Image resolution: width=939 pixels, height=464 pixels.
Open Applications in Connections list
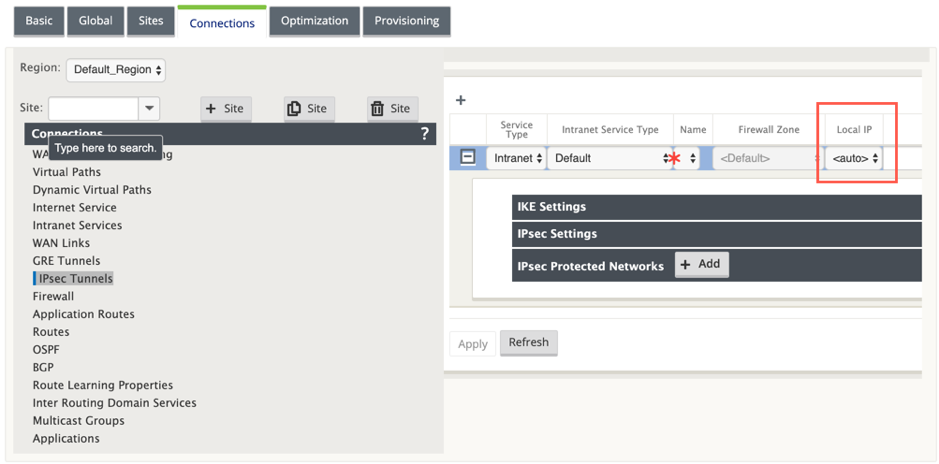coord(66,438)
